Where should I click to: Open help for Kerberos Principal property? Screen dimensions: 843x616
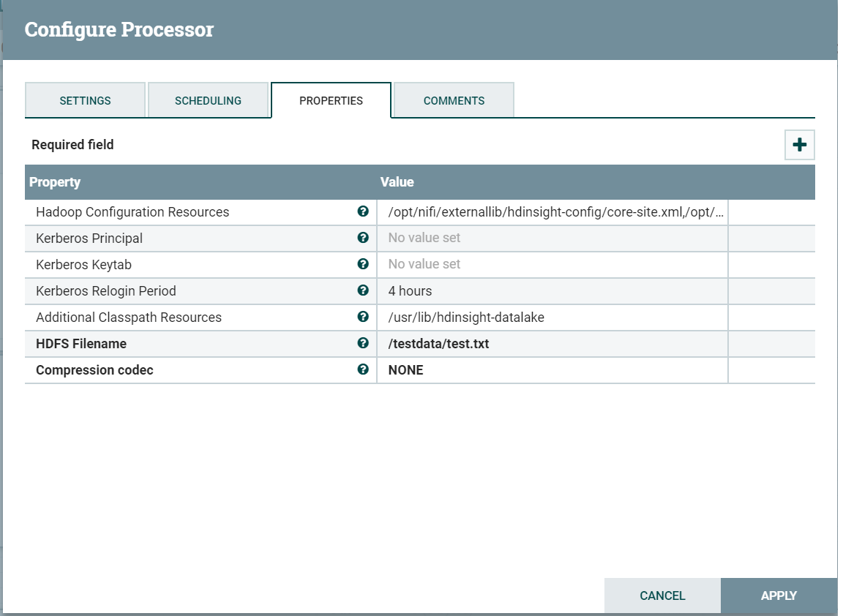tap(364, 238)
